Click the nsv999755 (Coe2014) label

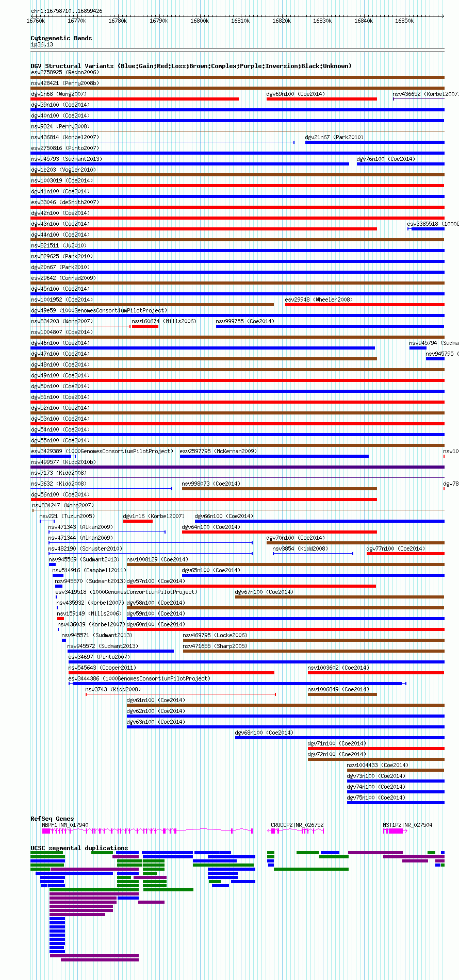(x=245, y=321)
